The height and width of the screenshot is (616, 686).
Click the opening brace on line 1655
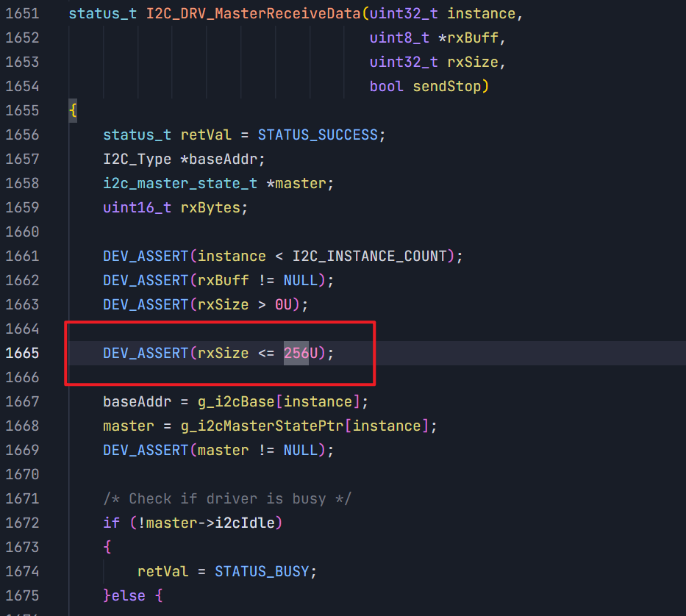[73, 111]
